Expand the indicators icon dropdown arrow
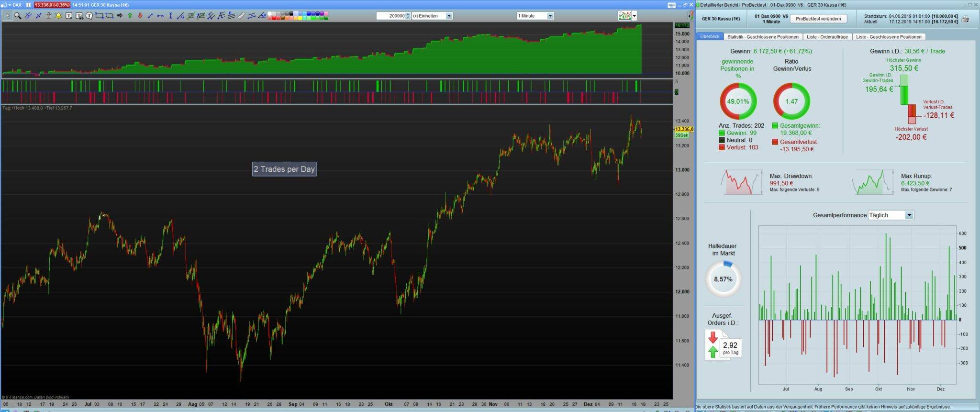Screen dimensions: 980x412 [x=635, y=16]
